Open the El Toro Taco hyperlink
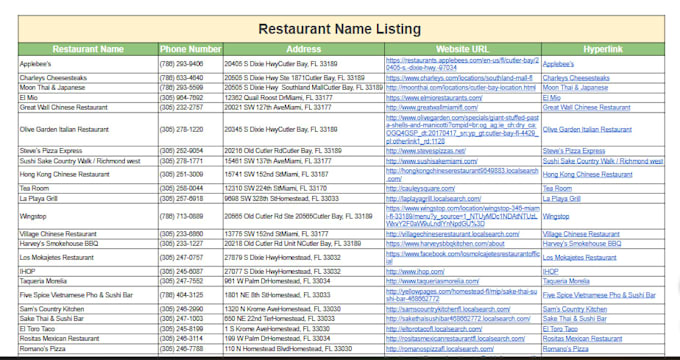 pos(560,329)
